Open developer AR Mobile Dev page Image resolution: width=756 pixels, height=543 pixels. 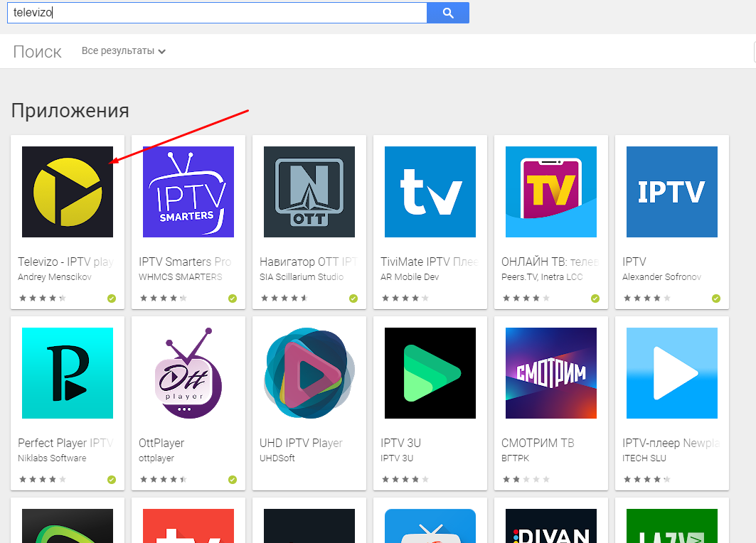(x=410, y=277)
